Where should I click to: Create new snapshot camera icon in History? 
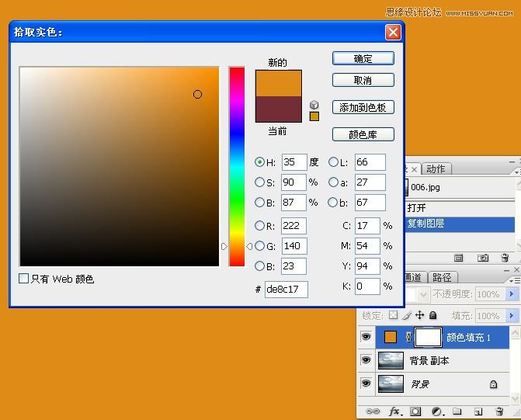pos(483,258)
